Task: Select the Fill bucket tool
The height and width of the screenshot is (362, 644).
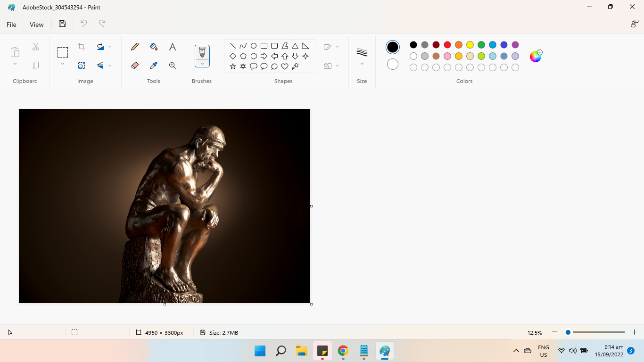Action: [154, 47]
